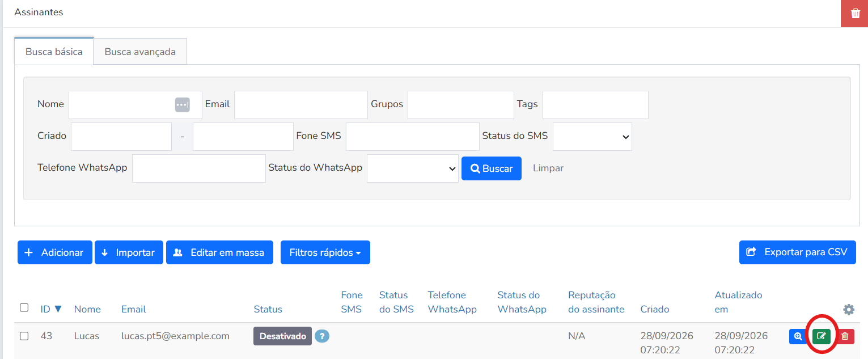The width and height of the screenshot is (868, 359).
Task: Click the ID value 43
Action: pos(46,336)
